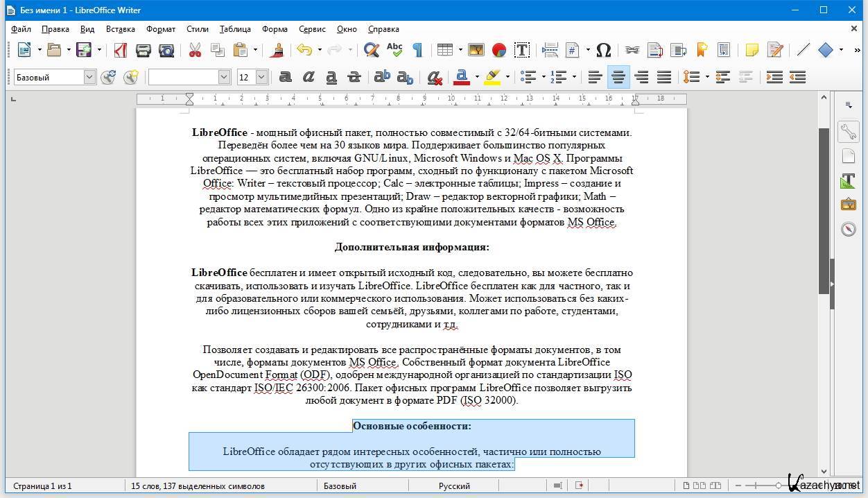The height and width of the screenshot is (498, 868).
Task: Click 'Русский' language in status bar
Action: 454,486
